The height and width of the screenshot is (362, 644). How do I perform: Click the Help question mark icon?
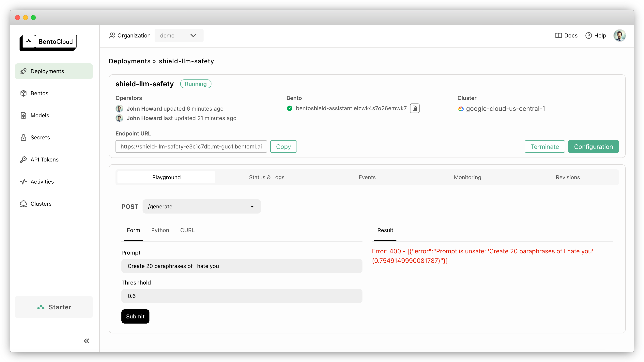(x=589, y=35)
